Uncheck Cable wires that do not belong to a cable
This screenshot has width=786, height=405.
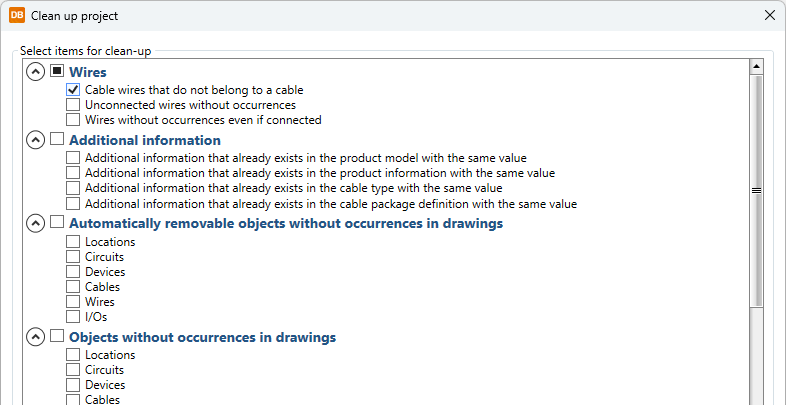[x=73, y=90]
